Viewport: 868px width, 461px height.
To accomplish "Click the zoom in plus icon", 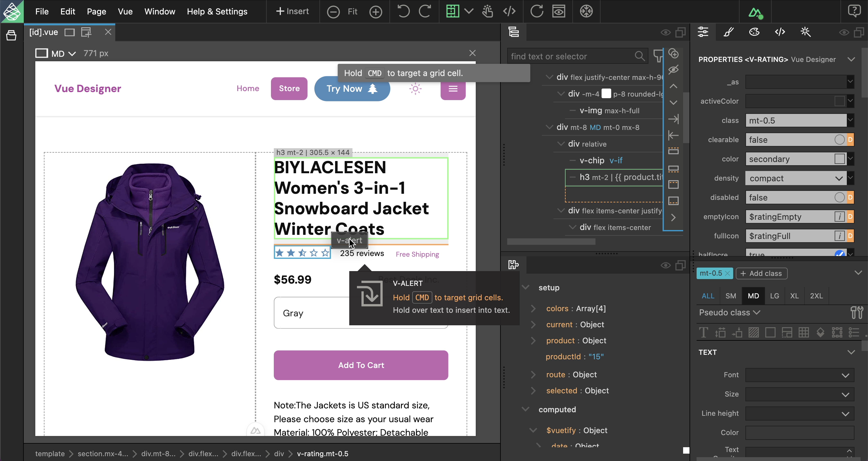I will pos(375,12).
